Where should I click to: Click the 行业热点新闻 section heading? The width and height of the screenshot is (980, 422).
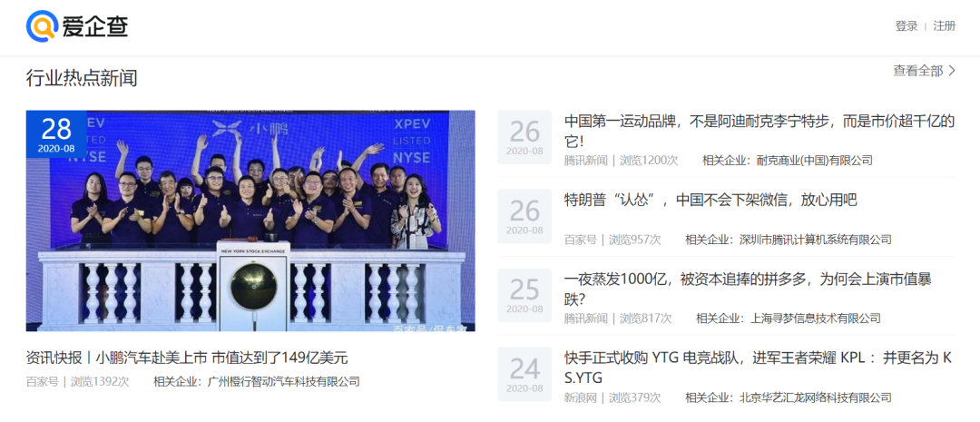pos(82,78)
